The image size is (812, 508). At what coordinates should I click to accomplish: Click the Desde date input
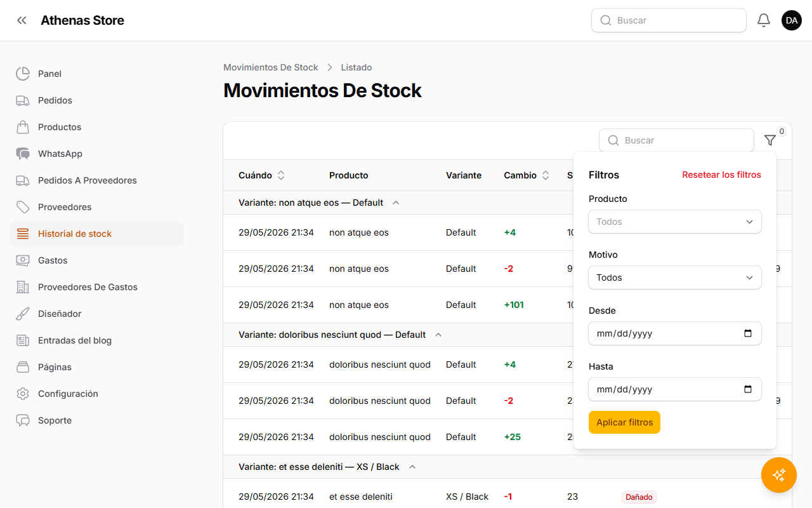point(675,333)
